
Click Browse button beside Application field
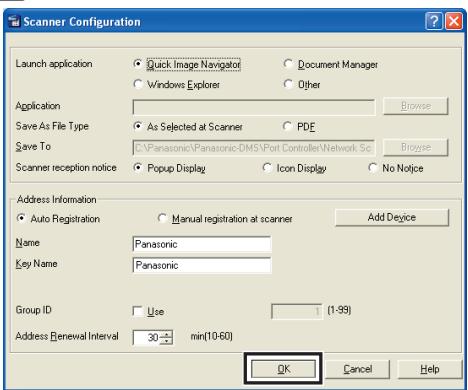point(416,106)
